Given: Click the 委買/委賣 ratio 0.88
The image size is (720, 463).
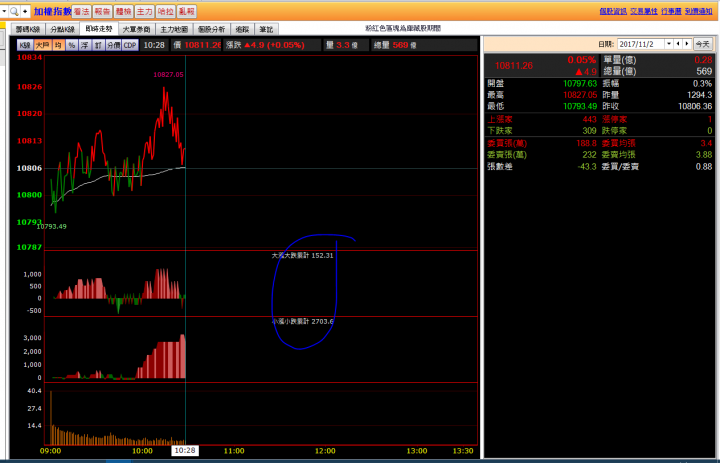Looking at the screenshot, I should click(704, 167).
